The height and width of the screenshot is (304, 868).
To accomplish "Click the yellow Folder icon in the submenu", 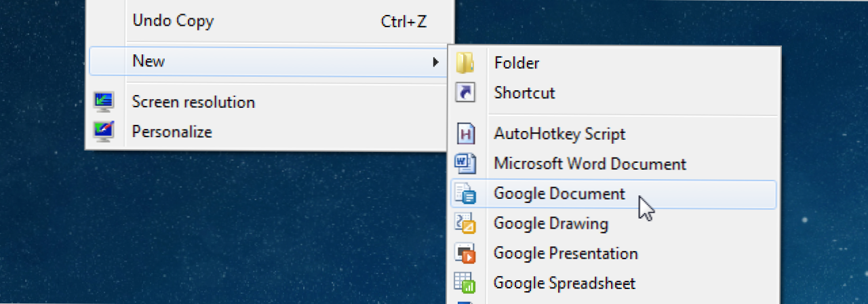I will click(465, 63).
